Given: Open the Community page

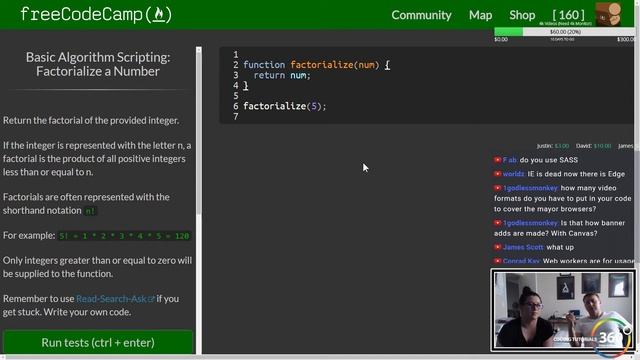Looking at the screenshot, I should [421, 15].
